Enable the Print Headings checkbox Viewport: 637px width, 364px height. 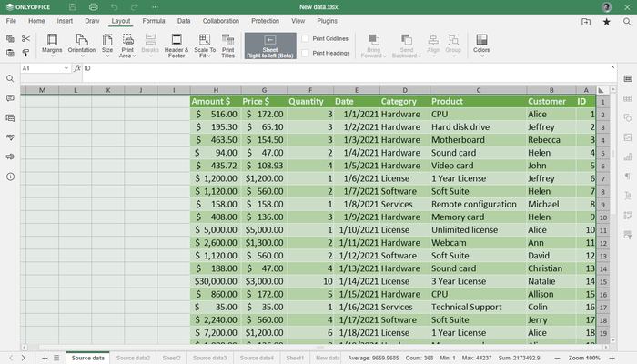coord(306,53)
